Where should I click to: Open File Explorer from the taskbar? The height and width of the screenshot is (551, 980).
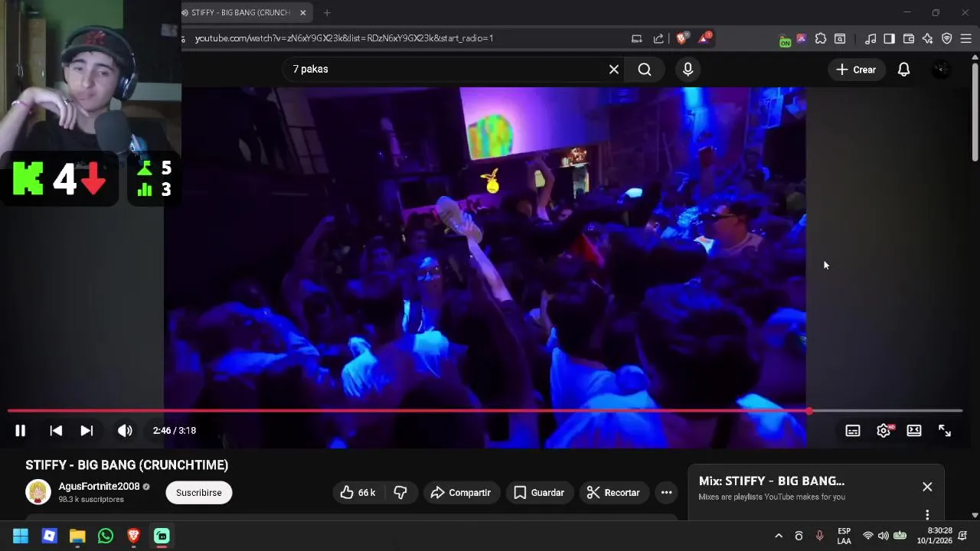[x=77, y=536]
